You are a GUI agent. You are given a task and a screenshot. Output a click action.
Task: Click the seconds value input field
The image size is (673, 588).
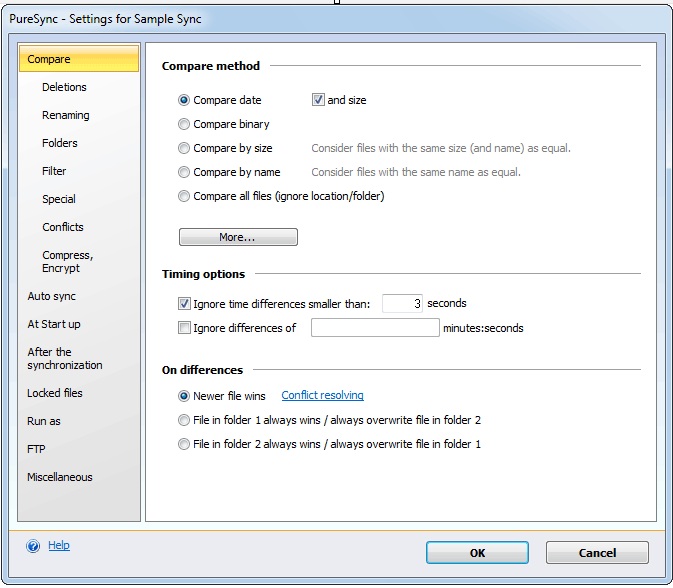[x=402, y=304]
